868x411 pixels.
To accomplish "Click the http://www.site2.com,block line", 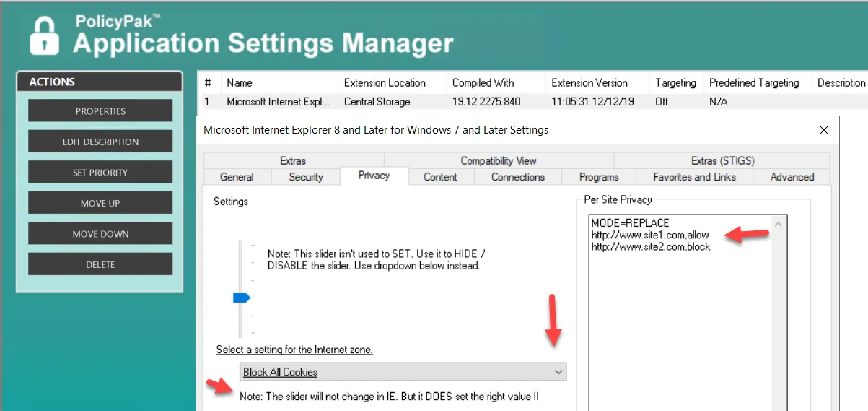I will pyautogui.click(x=651, y=246).
